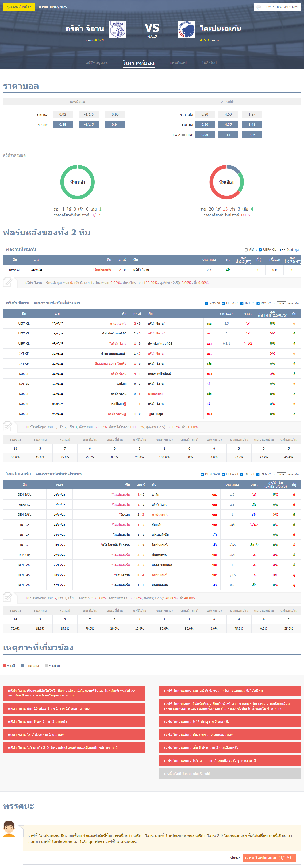Click live handicap odds 0.88

point(63,125)
